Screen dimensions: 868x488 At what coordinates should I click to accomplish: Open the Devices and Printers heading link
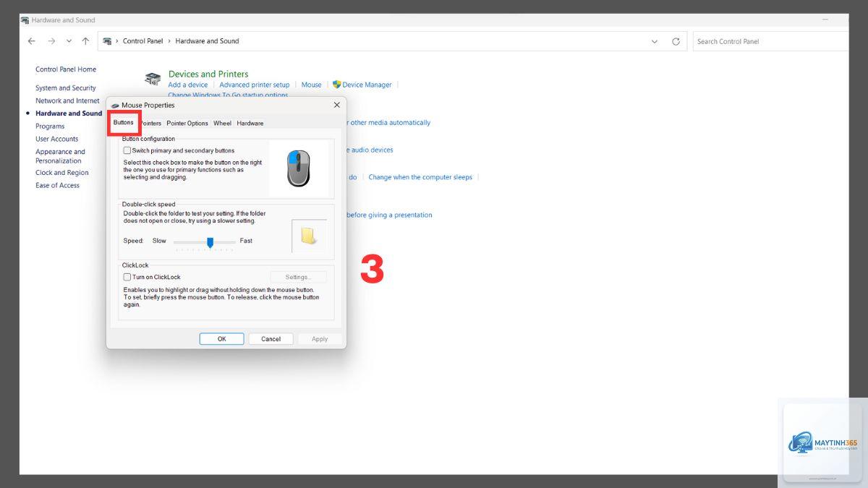pos(208,74)
